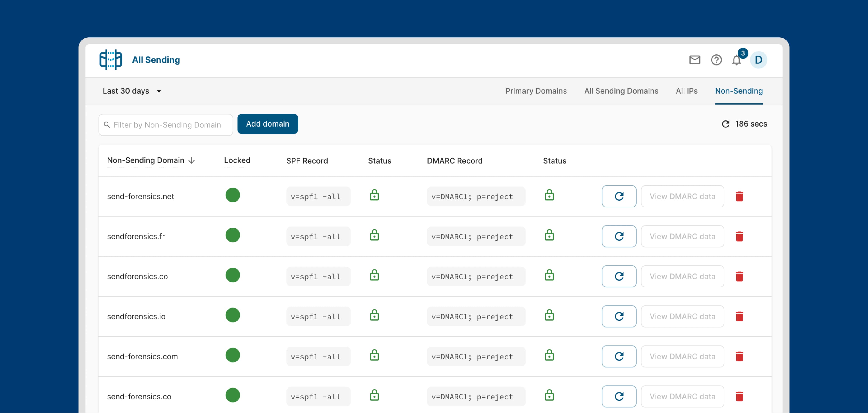The width and height of the screenshot is (868, 413).
Task: Toggle Locked green circle for sendforensics.io
Action: click(233, 315)
